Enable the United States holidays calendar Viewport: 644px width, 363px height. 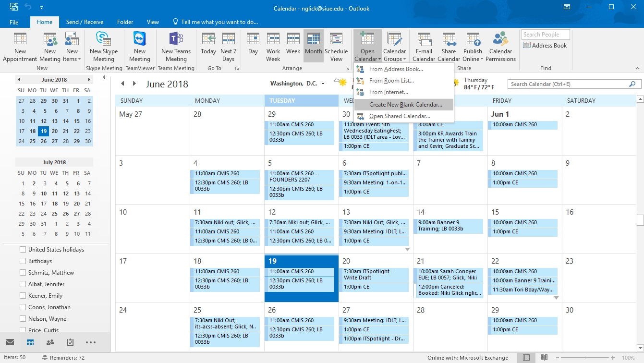(x=23, y=250)
